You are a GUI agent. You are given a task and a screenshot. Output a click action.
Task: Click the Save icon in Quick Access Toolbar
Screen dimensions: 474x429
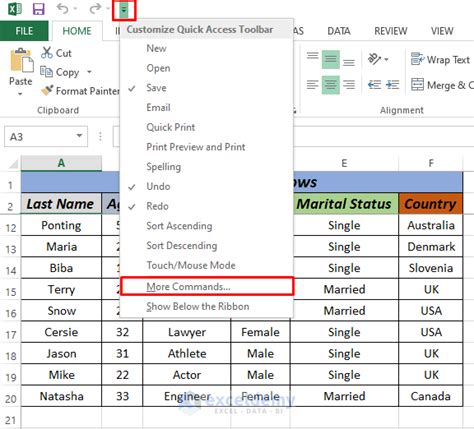coord(38,9)
